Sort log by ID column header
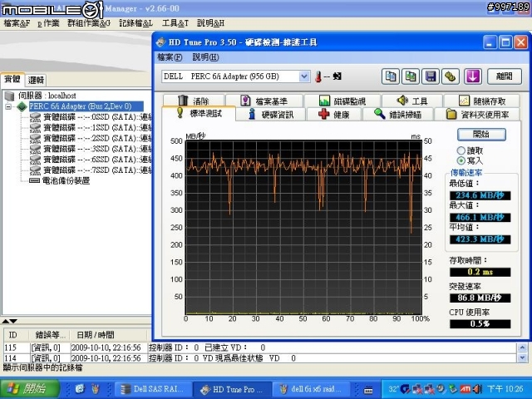 click(16, 335)
